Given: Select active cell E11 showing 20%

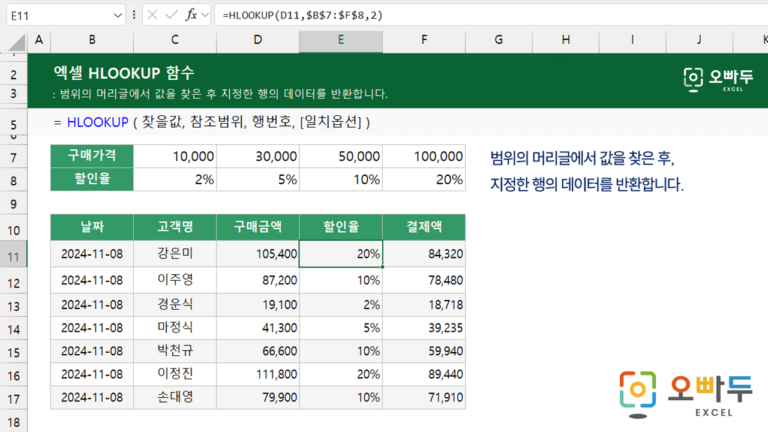Looking at the screenshot, I should [x=341, y=254].
